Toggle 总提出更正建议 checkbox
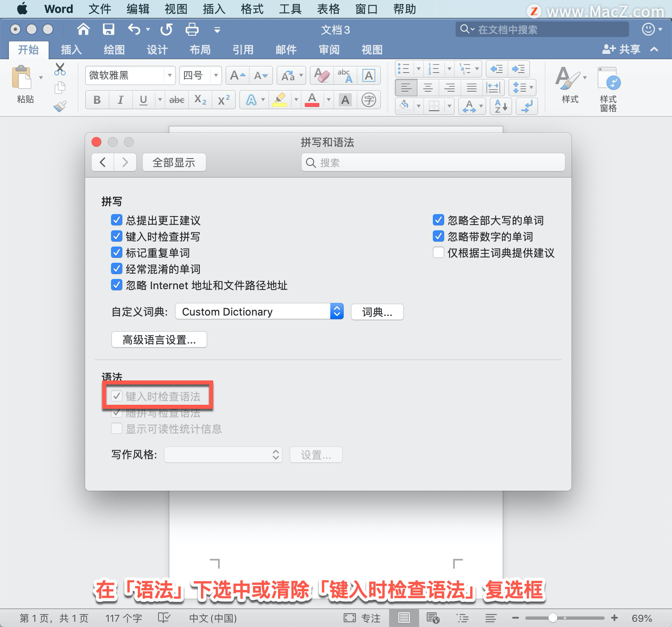 116,220
